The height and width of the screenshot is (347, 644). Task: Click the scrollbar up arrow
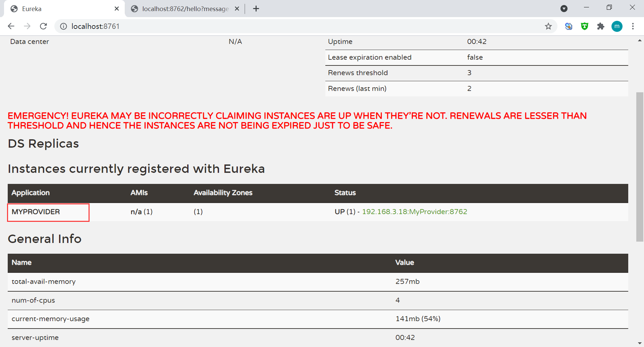(x=640, y=41)
